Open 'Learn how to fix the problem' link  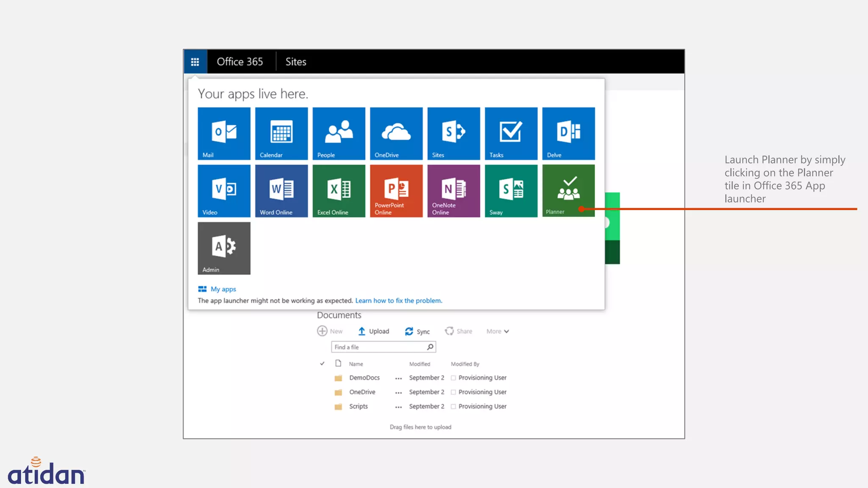pos(398,300)
